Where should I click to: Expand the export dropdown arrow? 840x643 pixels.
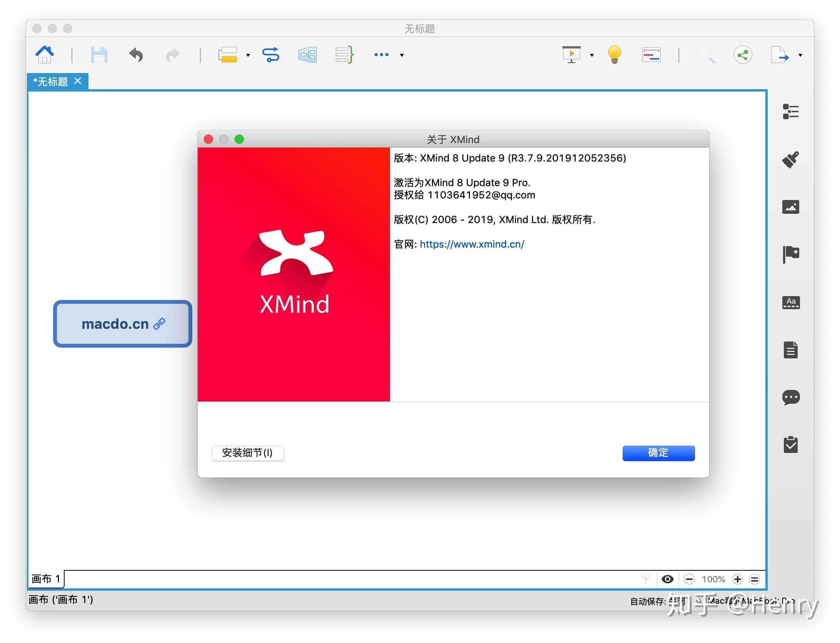pyautogui.click(x=800, y=55)
